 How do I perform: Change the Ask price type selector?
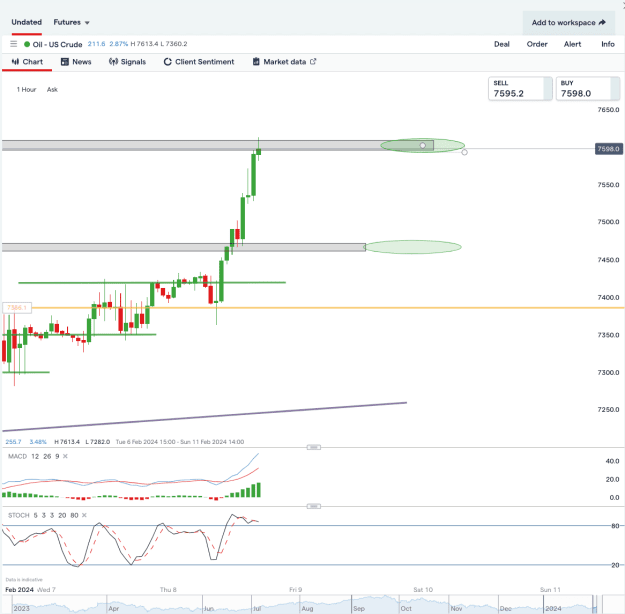click(52, 89)
